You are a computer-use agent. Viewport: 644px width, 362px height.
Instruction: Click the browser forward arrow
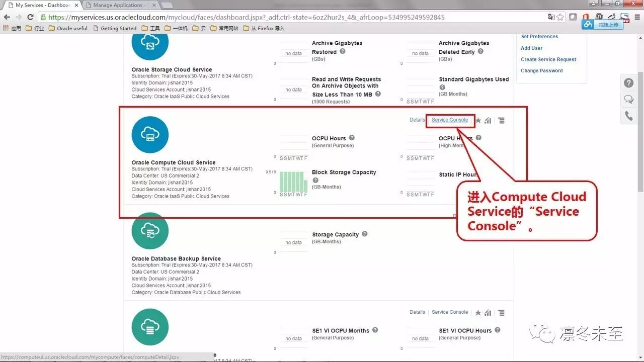point(19,17)
